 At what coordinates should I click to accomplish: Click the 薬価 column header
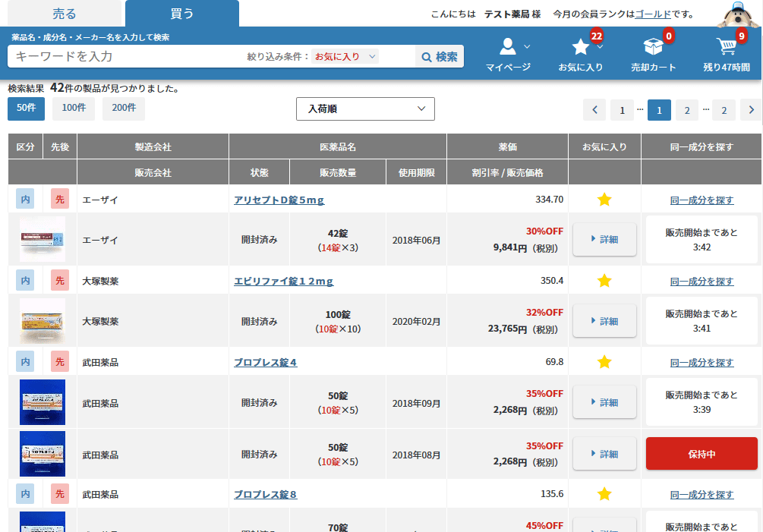(508, 146)
